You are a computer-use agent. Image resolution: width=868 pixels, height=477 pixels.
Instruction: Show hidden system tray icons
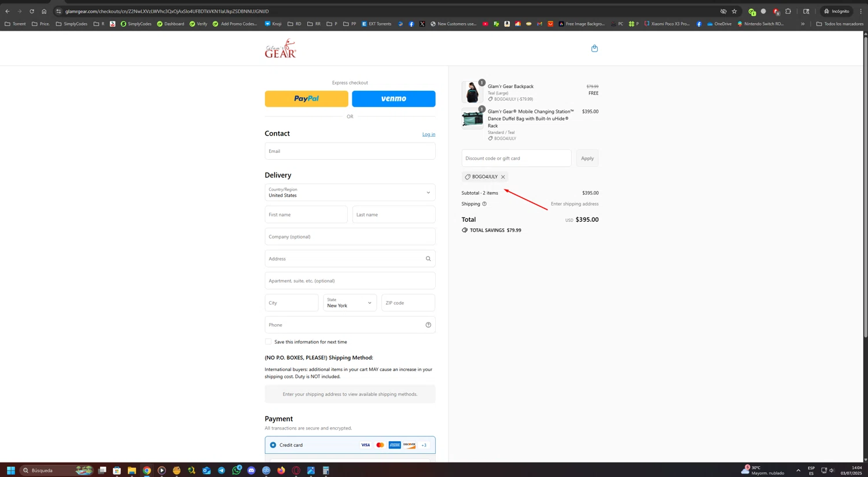coord(798,471)
